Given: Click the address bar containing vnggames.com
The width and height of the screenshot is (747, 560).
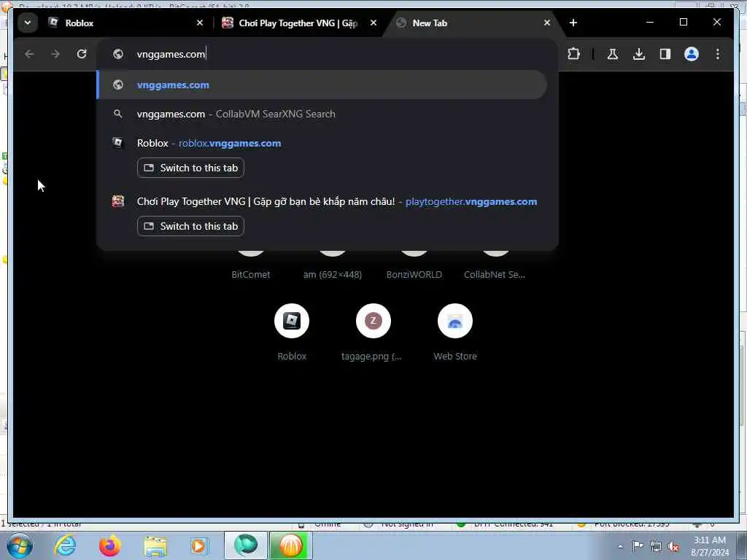Looking at the screenshot, I should click(x=328, y=54).
